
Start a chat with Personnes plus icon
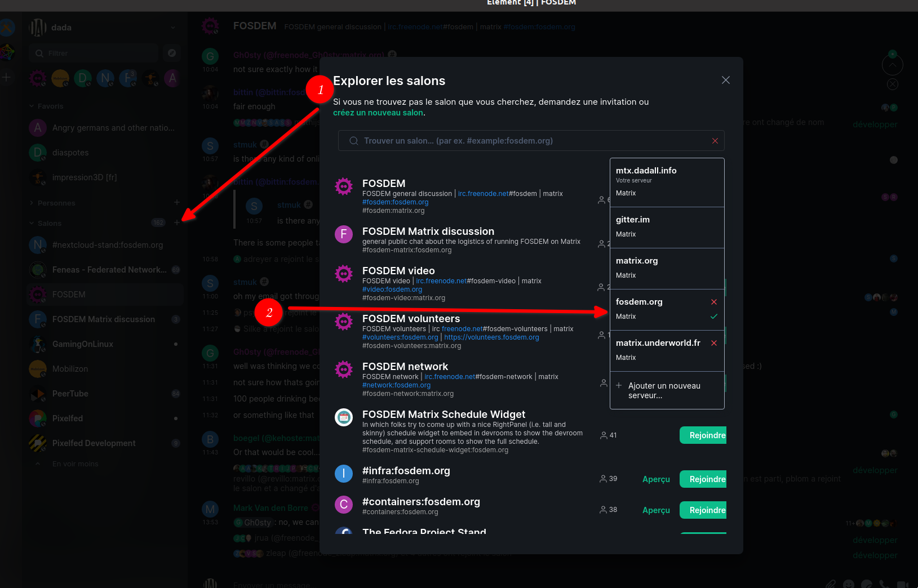(x=177, y=202)
